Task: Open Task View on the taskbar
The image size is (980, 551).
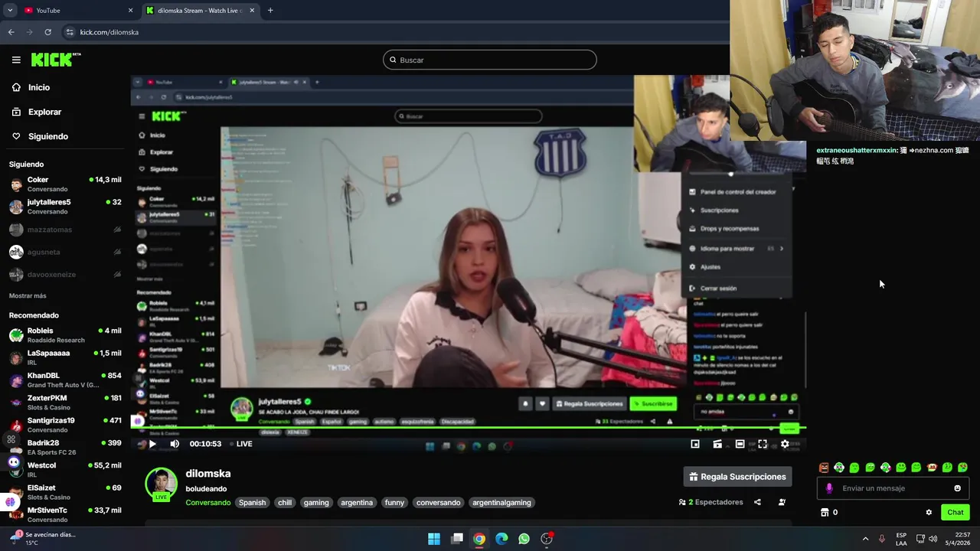Action: point(457,539)
